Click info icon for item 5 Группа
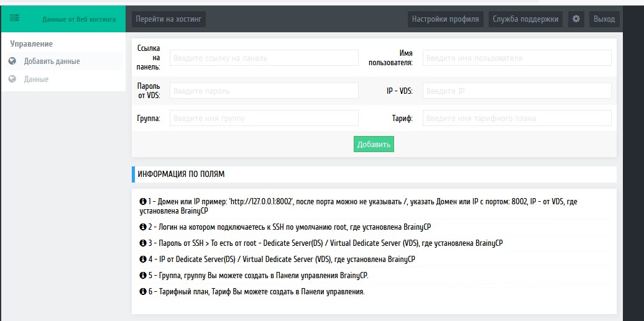This screenshot has height=321, width=644. pyautogui.click(x=142, y=275)
